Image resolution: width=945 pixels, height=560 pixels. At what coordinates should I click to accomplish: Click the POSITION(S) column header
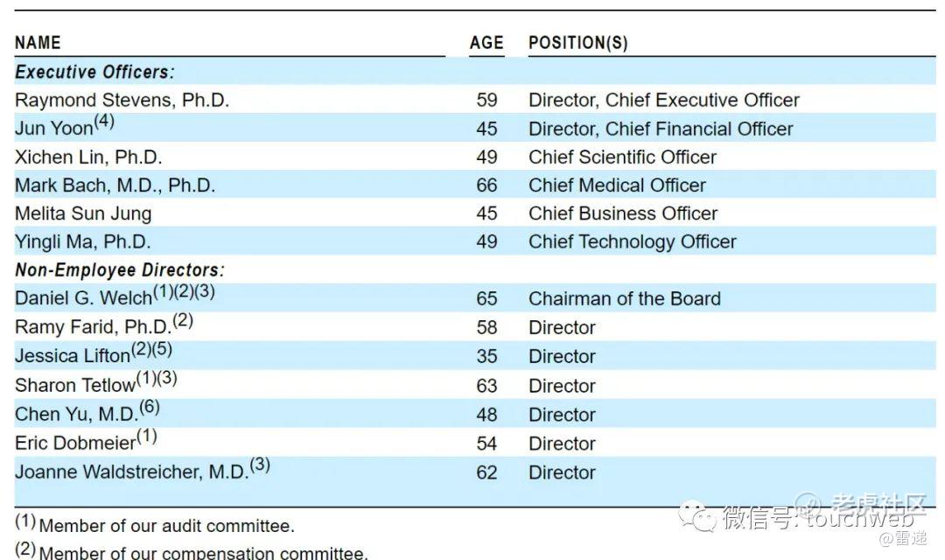point(577,43)
